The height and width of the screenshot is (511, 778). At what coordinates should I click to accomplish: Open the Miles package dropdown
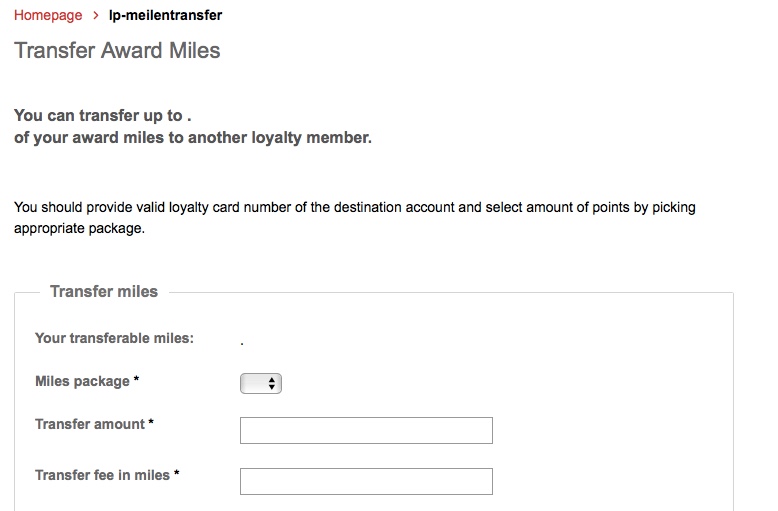tap(261, 383)
